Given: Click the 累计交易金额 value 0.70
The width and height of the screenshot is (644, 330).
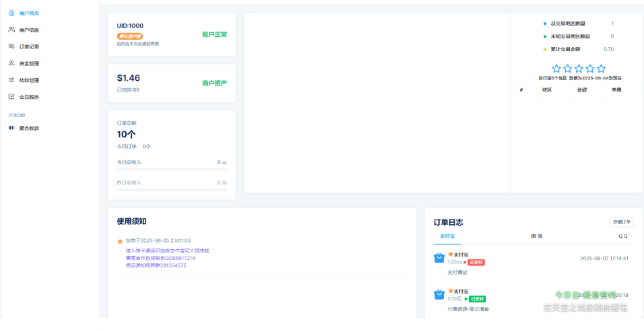Looking at the screenshot, I should (609, 49).
